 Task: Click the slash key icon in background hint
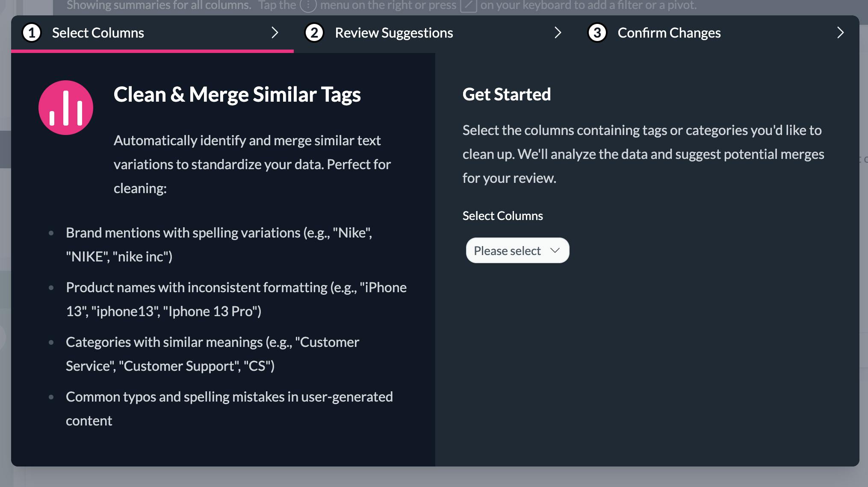point(468,6)
